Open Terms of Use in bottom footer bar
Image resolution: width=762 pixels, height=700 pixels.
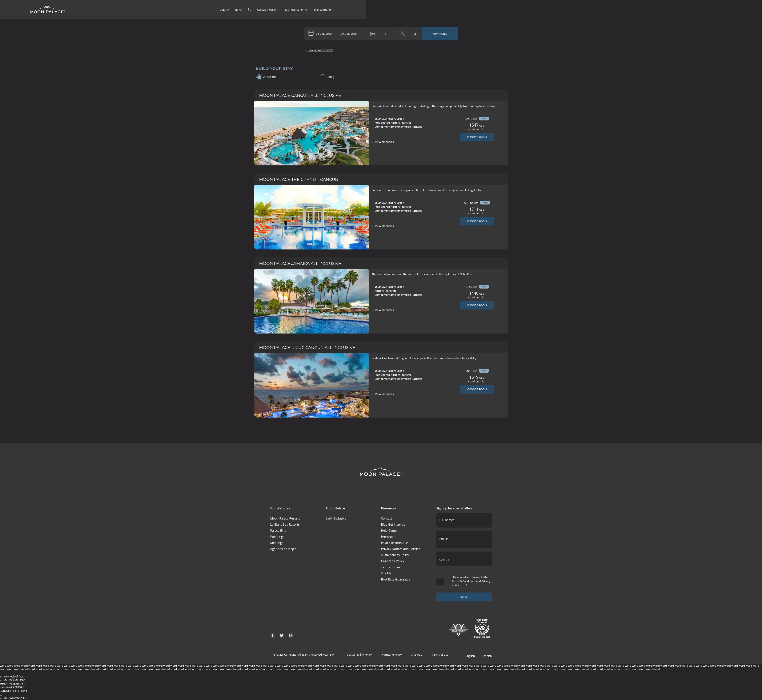440,654
